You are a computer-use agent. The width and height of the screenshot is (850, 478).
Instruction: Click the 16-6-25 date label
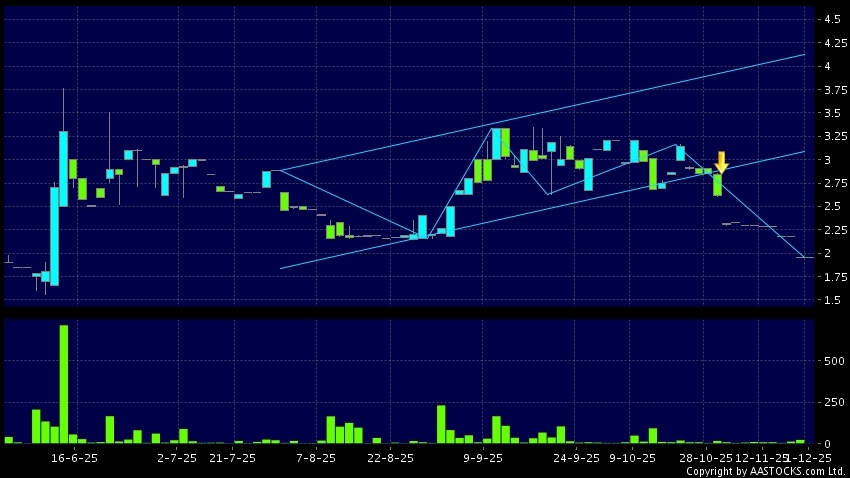74,458
